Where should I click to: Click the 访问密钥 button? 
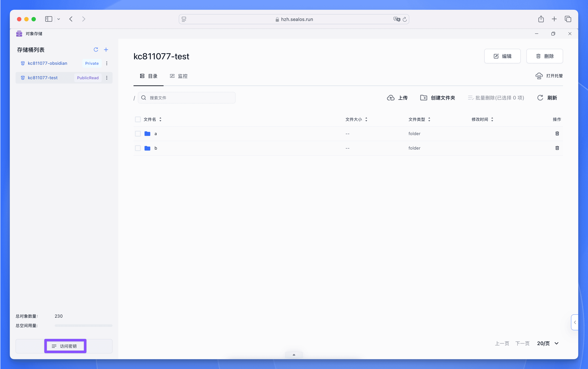(64, 346)
